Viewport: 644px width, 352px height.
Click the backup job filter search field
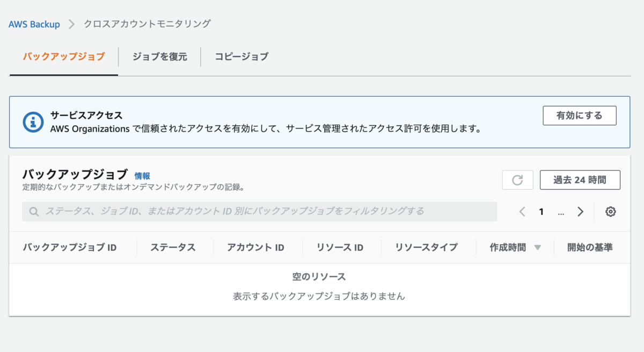tap(260, 212)
